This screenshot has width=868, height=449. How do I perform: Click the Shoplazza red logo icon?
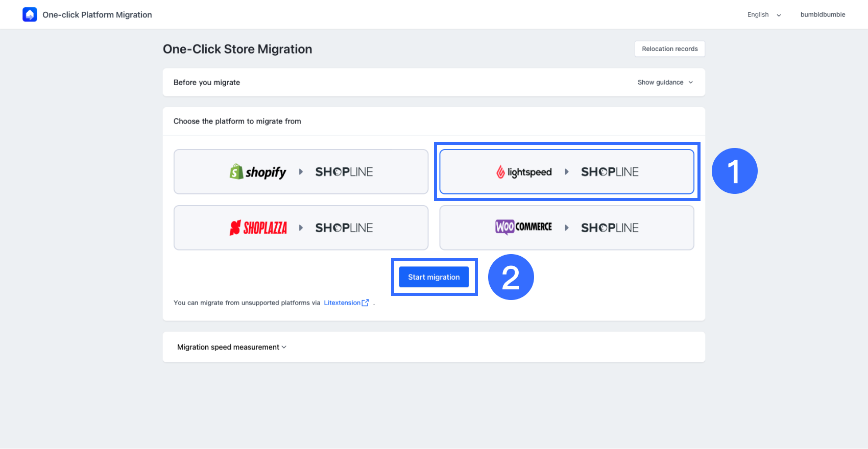click(x=235, y=228)
